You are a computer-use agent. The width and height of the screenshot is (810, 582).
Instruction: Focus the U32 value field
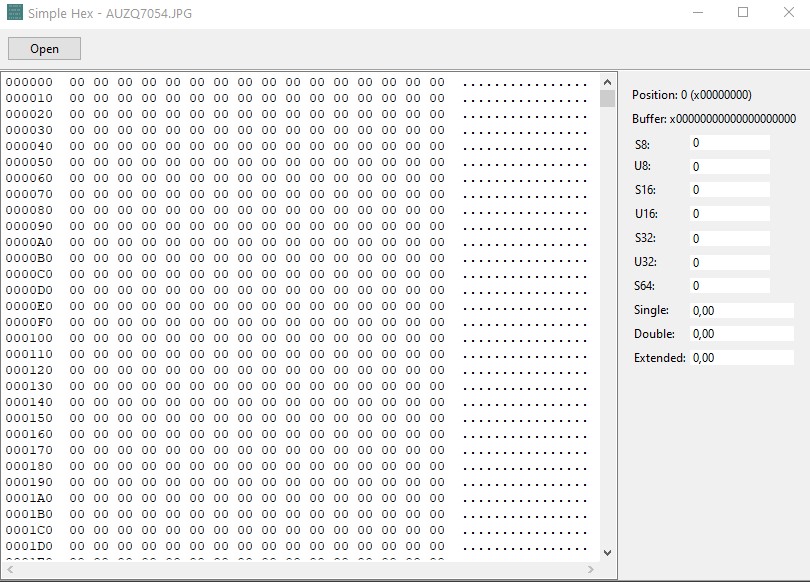pos(730,263)
